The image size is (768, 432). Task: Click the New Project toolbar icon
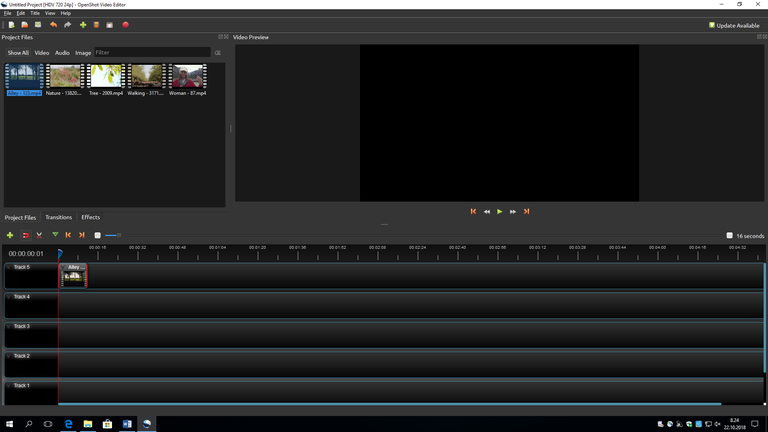[10, 25]
